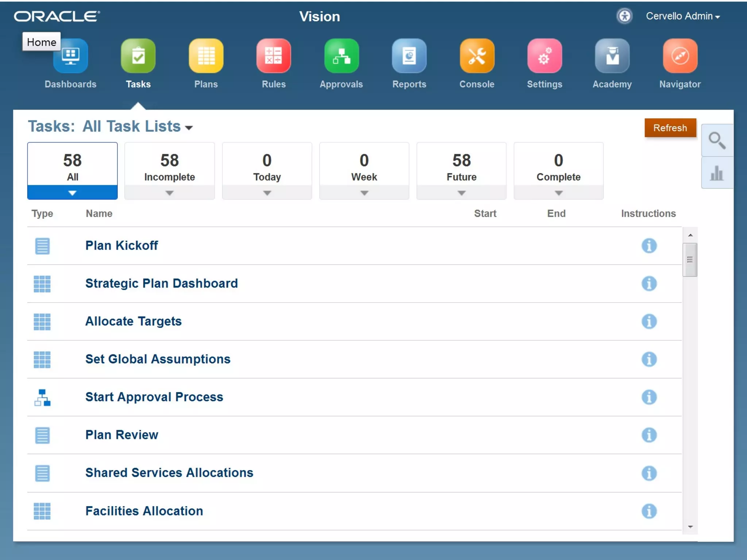Open the Console wrench icon

[x=477, y=56]
